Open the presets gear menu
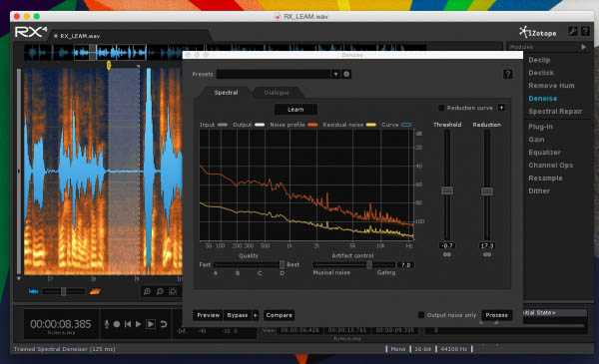Image resolution: width=599 pixels, height=364 pixels. coord(346,74)
